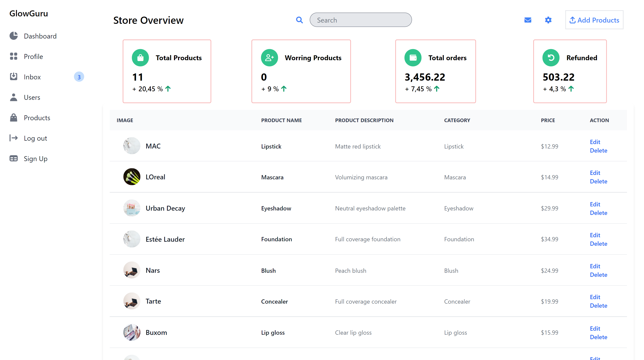Click the Dashboard pie-chart icon
This screenshot has width=644, height=360.
(14, 36)
